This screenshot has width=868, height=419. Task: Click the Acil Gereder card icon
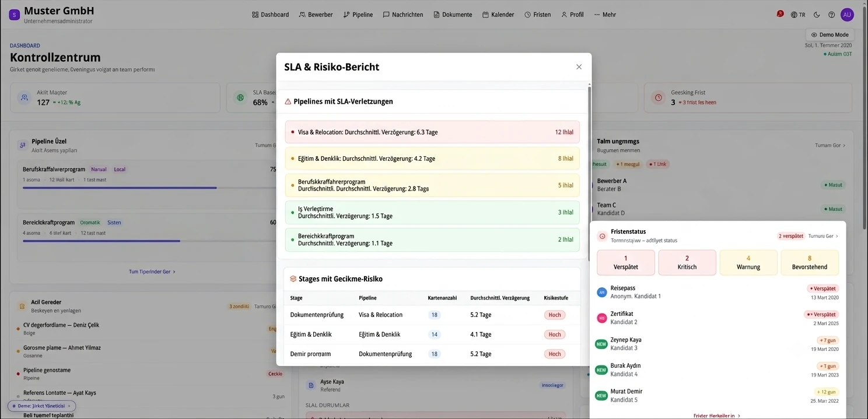click(22, 307)
